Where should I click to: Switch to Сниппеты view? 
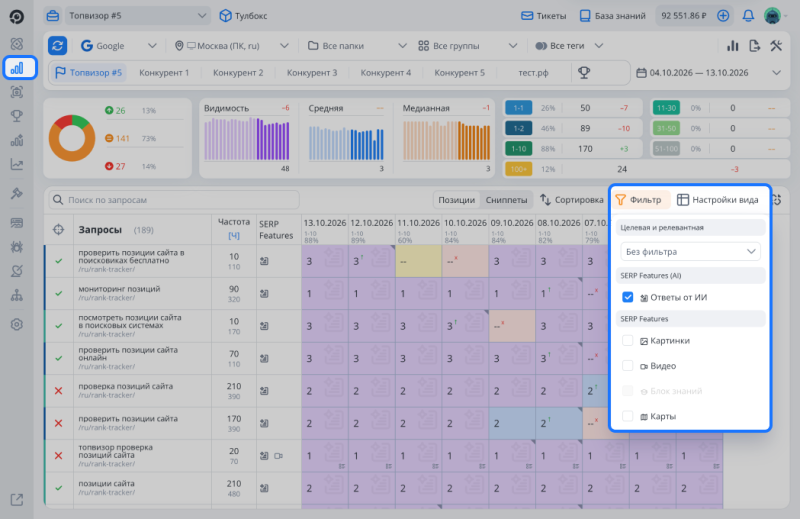tap(507, 200)
